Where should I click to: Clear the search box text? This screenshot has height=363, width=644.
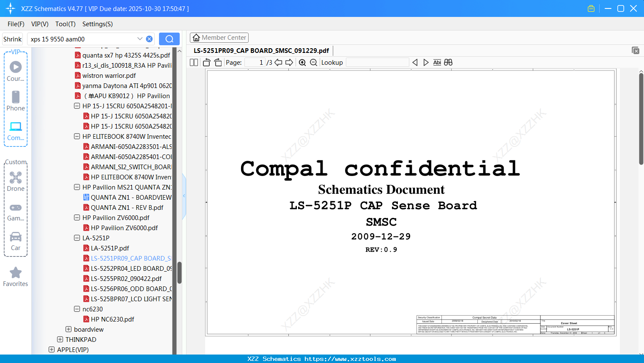pyautogui.click(x=149, y=39)
